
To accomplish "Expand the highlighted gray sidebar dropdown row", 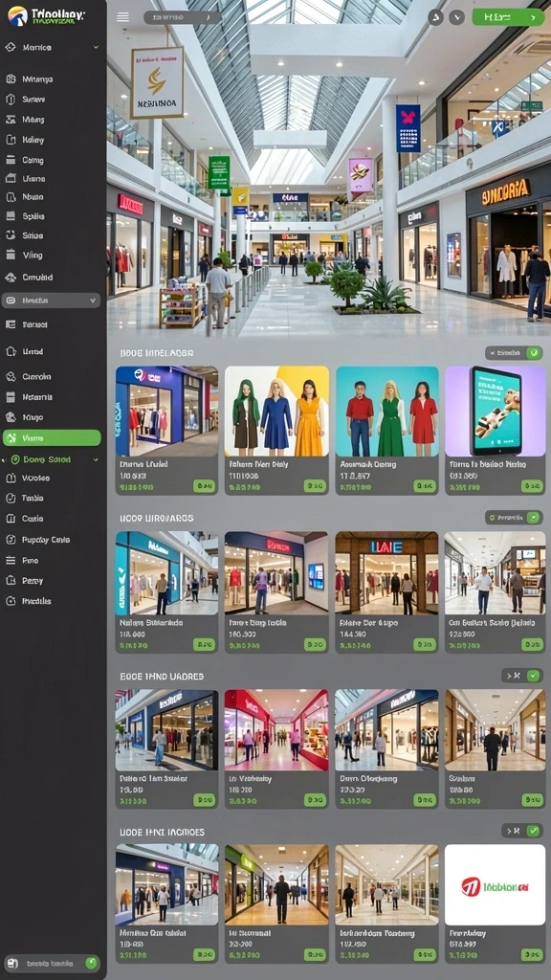I will coord(52,301).
